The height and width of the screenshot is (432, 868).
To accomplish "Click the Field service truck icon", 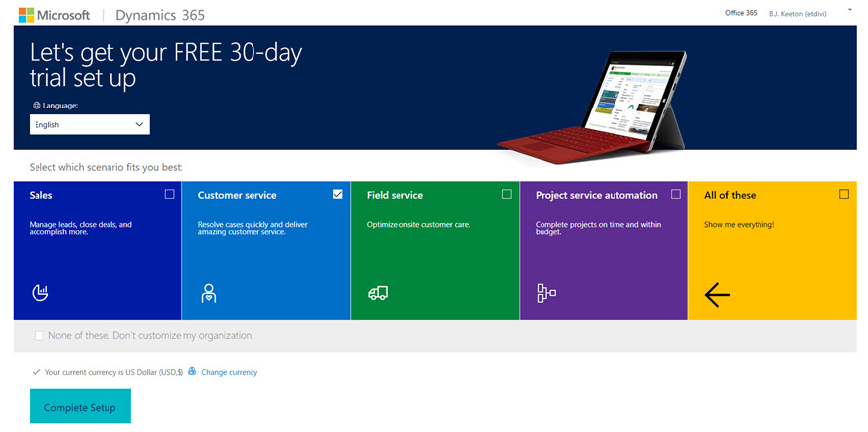I will pos(378,293).
